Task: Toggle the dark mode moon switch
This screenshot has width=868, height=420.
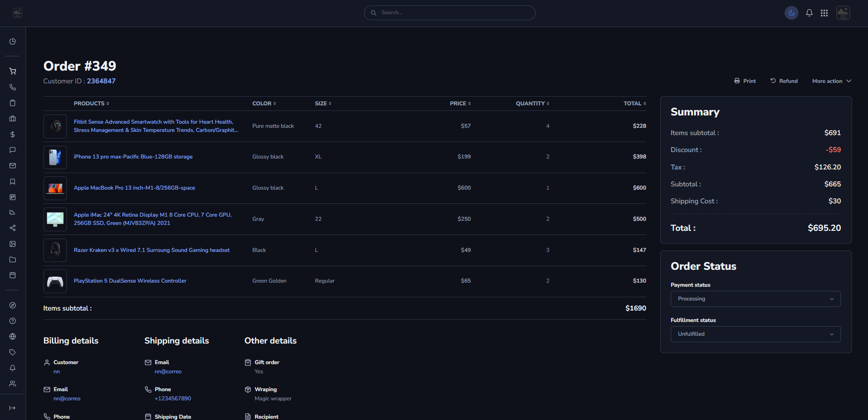Action: coord(791,13)
